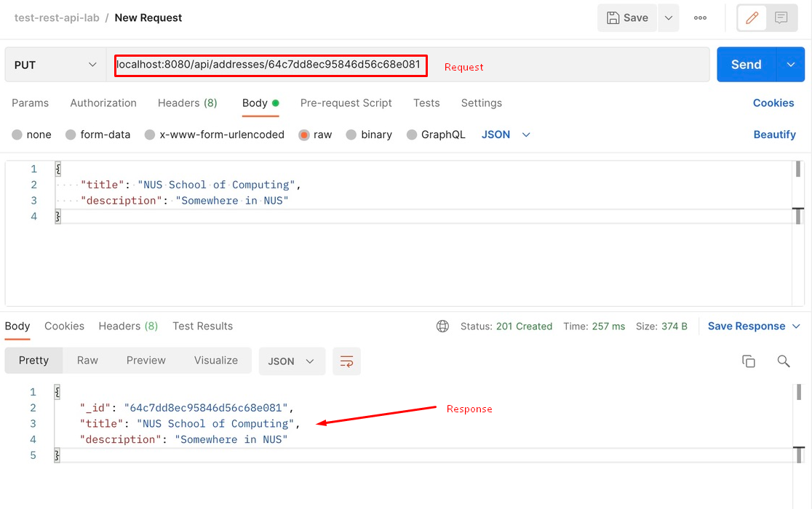Open search in the response body
The image size is (812, 509).
(x=784, y=361)
